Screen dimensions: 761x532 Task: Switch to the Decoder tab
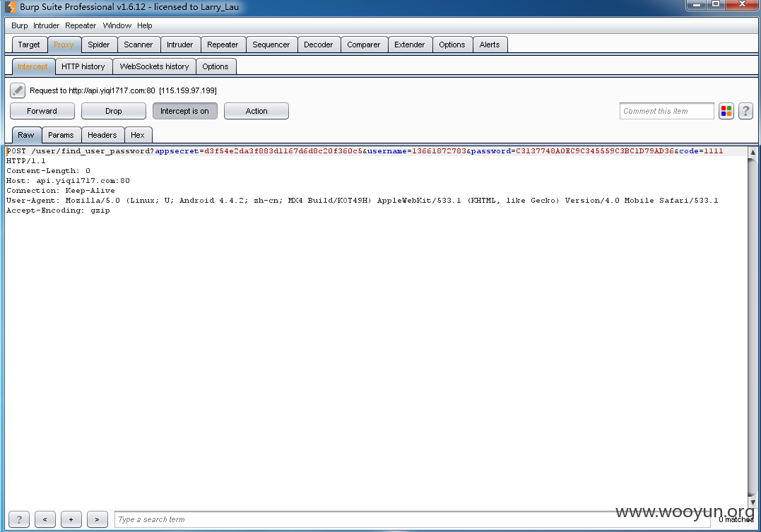[x=319, y=45]
